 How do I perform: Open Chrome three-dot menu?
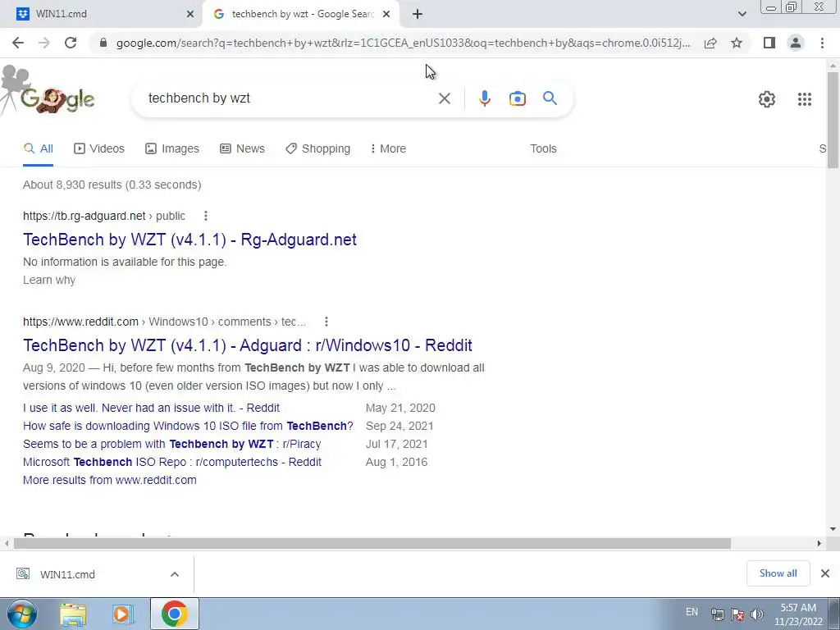(822, 43)
